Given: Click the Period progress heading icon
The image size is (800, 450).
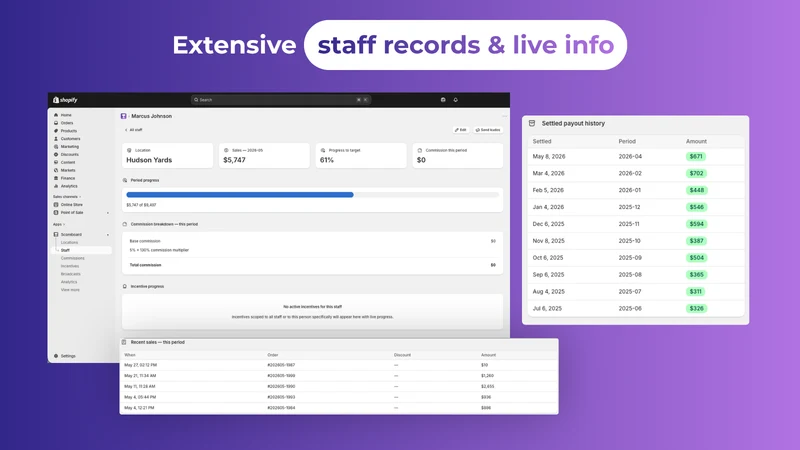Looking at the screenshot, I should pyautogui.click(x=125, y=180).
